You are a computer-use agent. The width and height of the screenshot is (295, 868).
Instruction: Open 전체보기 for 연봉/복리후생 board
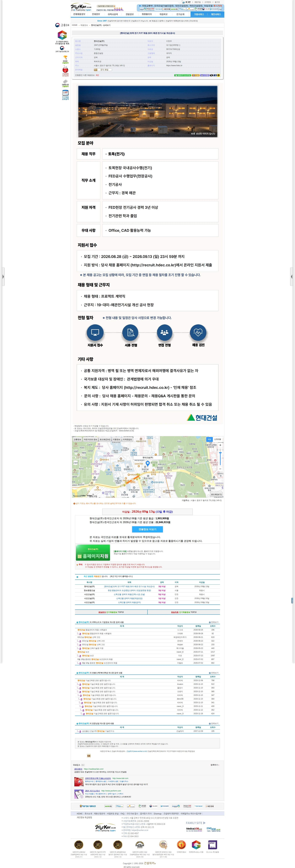[214, 673]
